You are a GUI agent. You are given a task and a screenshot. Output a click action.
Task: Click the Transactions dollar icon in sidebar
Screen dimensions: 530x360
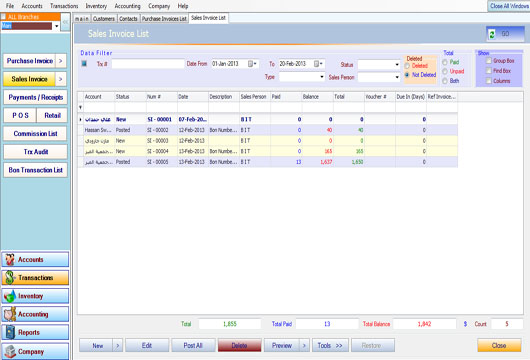tap(10, 278)
